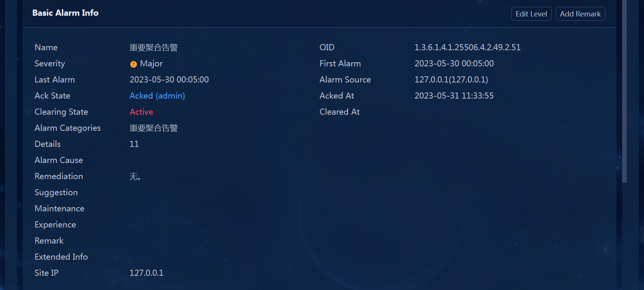Screen dimensions: 644x290
Task: Click the Major severity text
Action: pos(151,63)
